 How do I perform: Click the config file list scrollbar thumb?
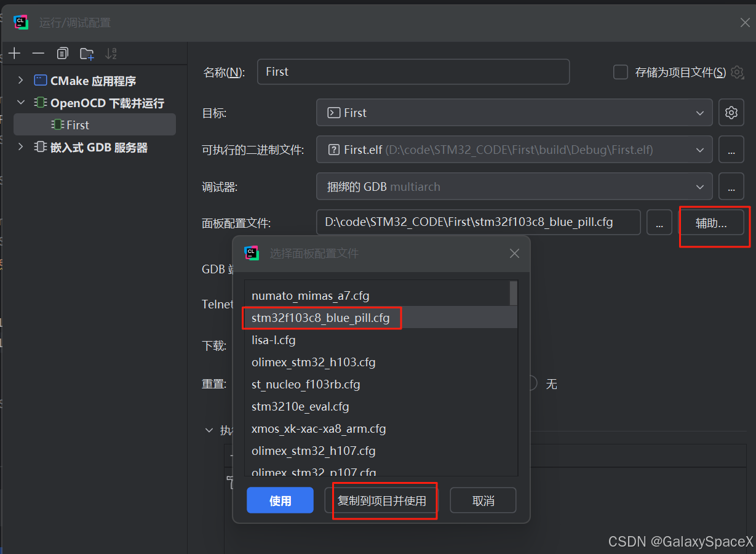click(x=514, y=293)
